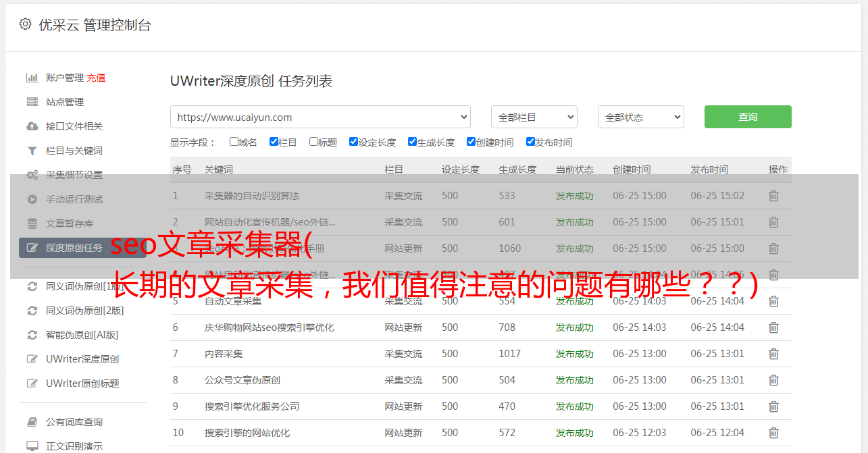The image size is (868, 453).
Task: Go to UWriter原创标题 menu item
Action: click(x=82, y=383)
